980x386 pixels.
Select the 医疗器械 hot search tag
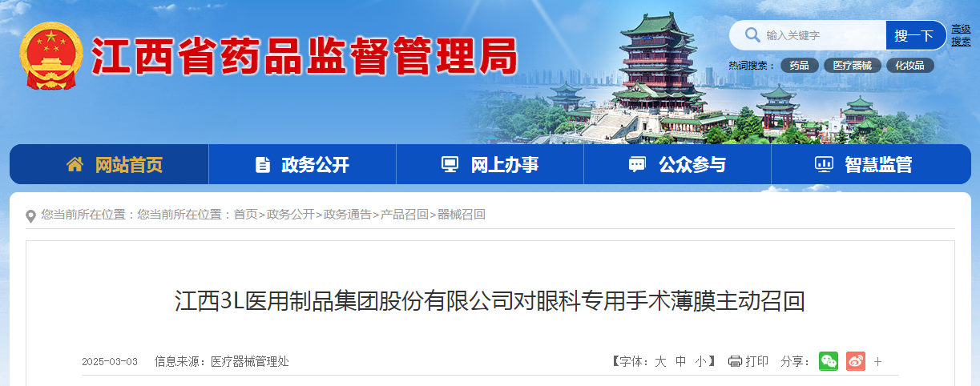tap(853, 66)
